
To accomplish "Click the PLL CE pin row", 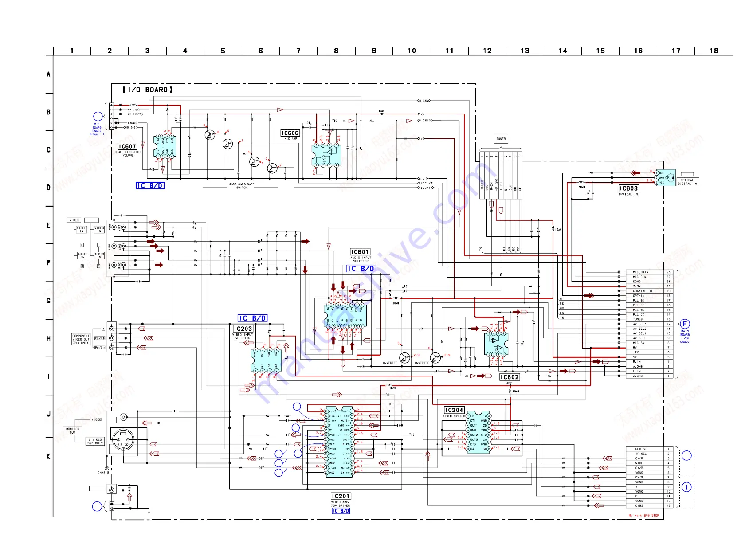I will (649, 305).
